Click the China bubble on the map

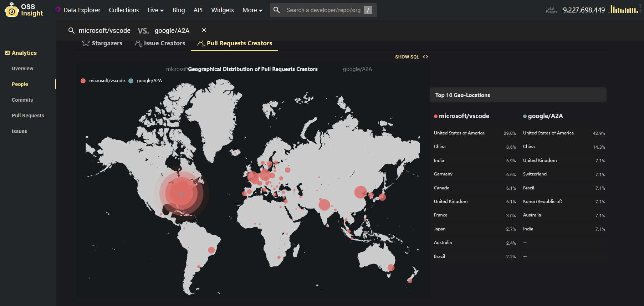(x=361, y=192)
